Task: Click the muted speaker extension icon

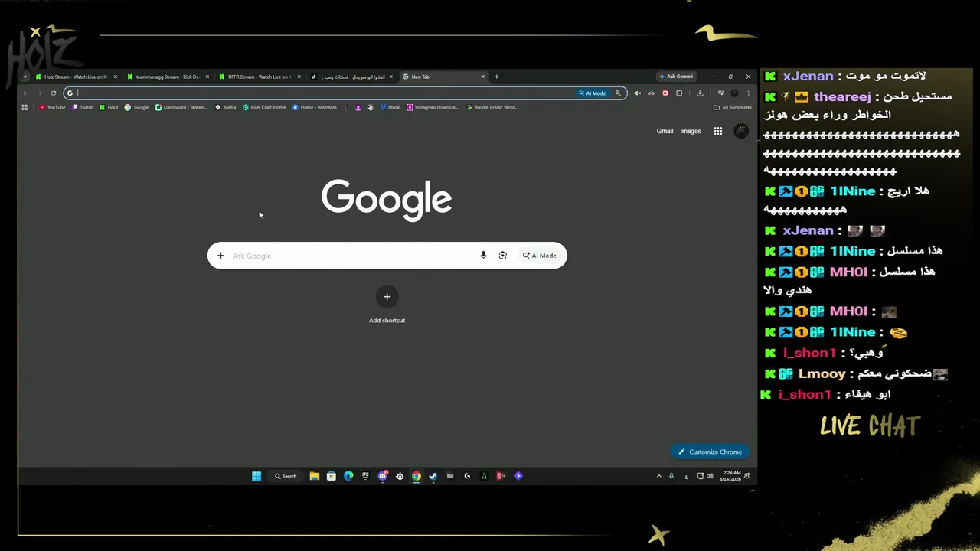Action: 637,93
